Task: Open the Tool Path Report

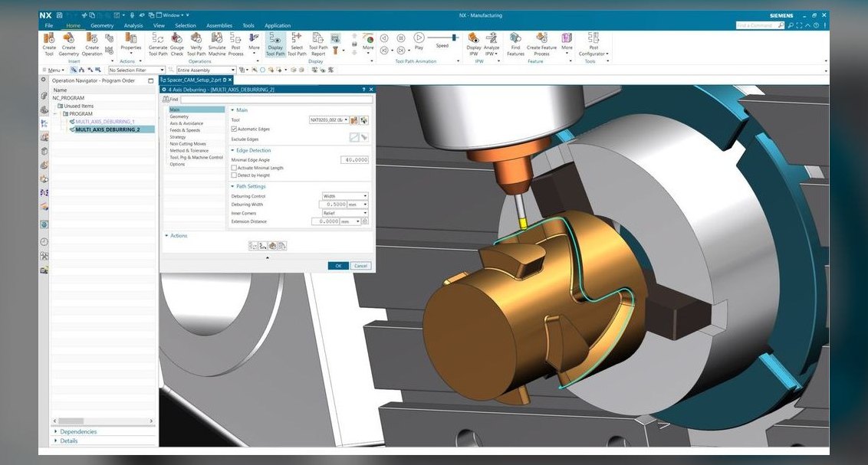Action: click(x=318, y=44)
